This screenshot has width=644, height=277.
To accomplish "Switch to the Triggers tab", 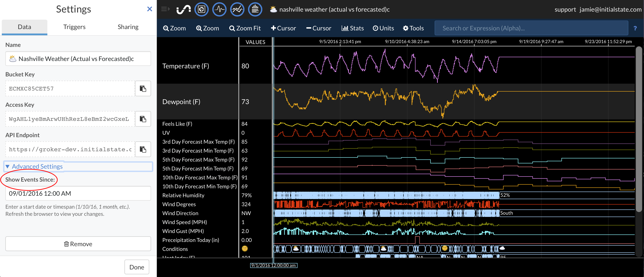I will (74, 27).
